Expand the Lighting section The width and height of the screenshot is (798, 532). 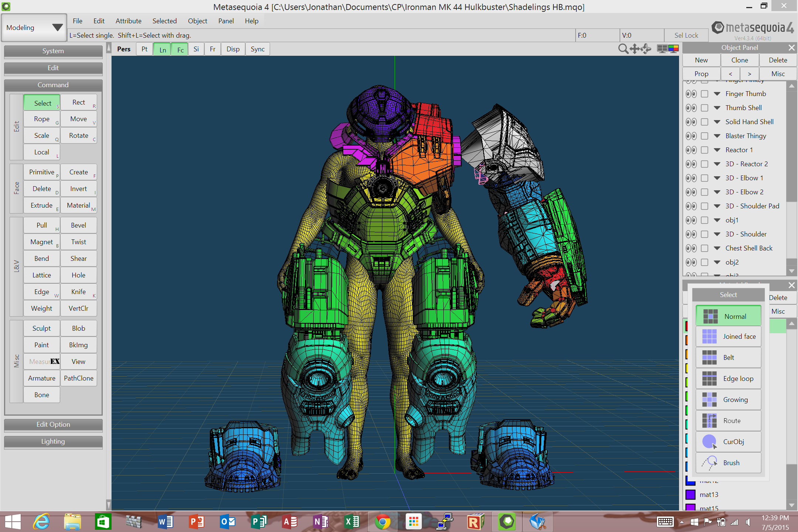(53, 441)
